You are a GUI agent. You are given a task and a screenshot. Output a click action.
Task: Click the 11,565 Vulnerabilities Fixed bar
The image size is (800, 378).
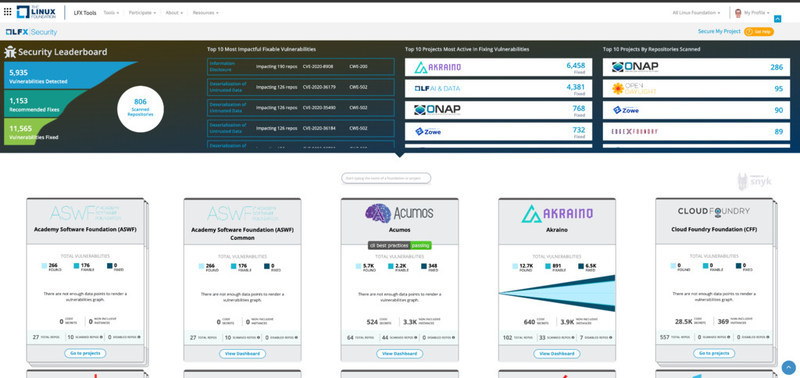pyautogui.click(x=31, y=132)
